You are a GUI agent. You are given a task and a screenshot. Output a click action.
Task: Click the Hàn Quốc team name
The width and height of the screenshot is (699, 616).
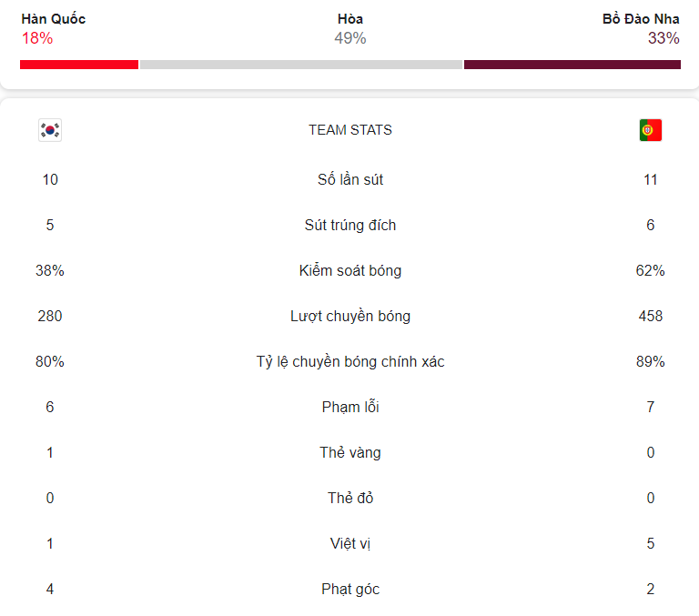[x=54, y=19]
